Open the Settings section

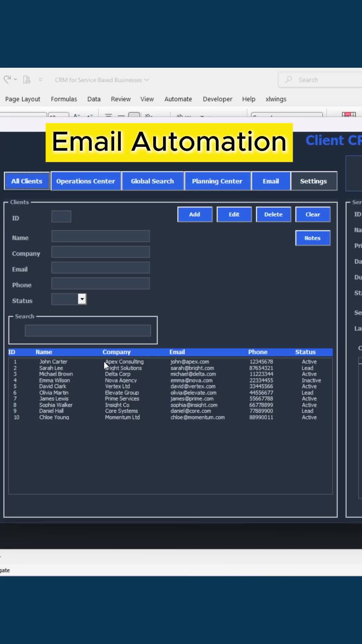tap(314, 181)
